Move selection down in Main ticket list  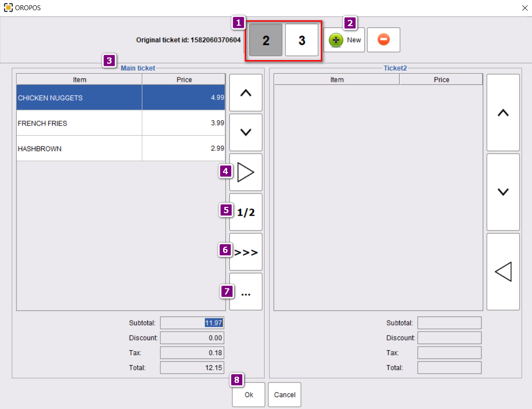[x=246, y=132]
